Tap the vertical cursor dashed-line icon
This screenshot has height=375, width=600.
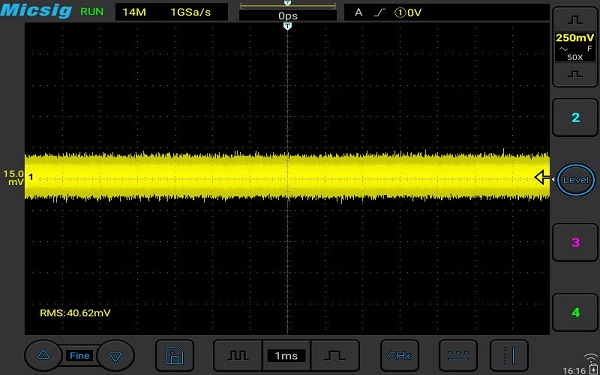point(509,356)
